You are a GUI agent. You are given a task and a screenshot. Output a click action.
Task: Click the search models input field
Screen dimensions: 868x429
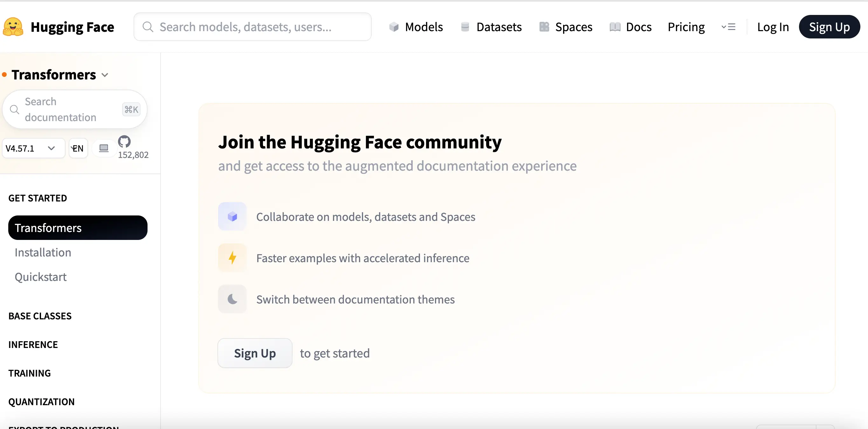pyautogui.click(x=252, y=27)
